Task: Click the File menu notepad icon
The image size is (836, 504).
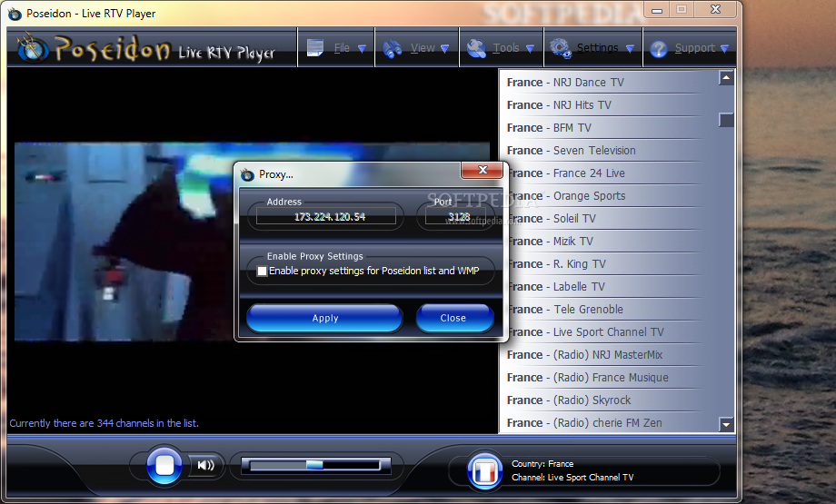Action: click(315, 48)
